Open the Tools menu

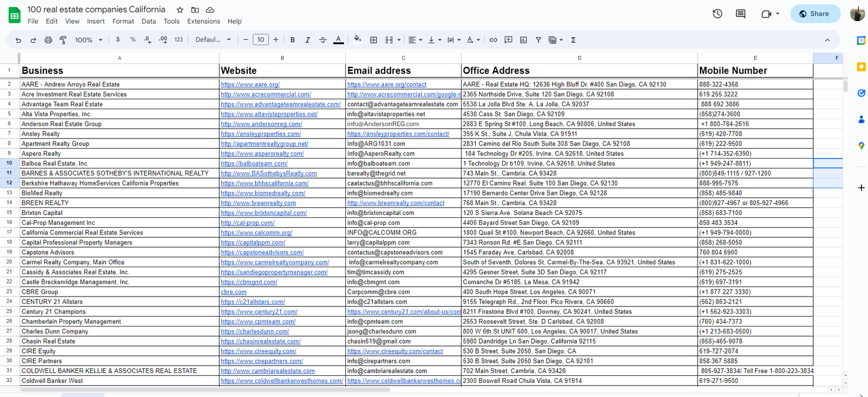tap(171, 21)
